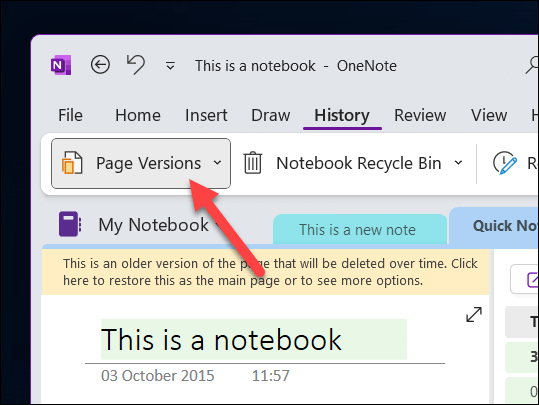Click the Page Versions button
This screenshot has width=539, height=405.
click(141, 163)
